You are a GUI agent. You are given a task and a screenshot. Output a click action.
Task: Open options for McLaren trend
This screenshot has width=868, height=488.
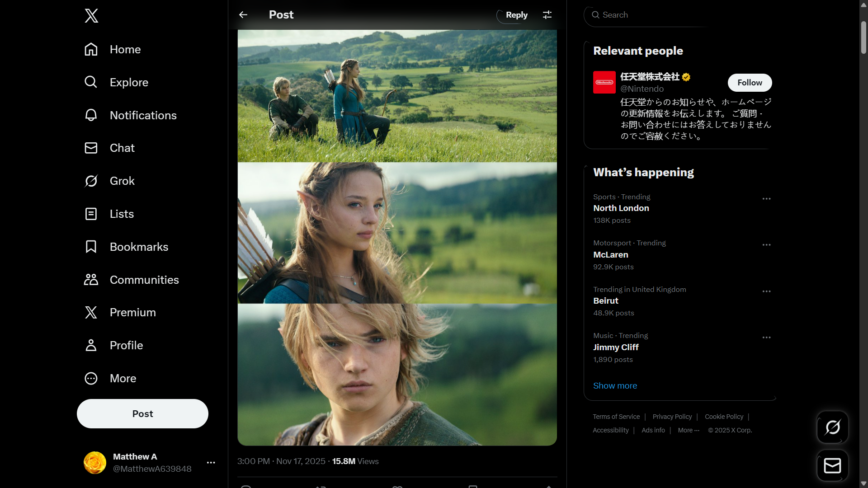coord(766,245)
